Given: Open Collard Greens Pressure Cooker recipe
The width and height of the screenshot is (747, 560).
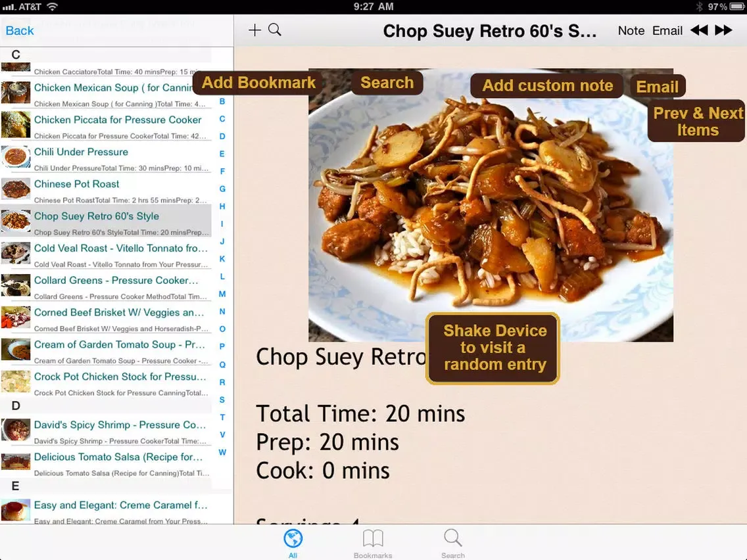Looking at the screenshot, I should [106, 286].
